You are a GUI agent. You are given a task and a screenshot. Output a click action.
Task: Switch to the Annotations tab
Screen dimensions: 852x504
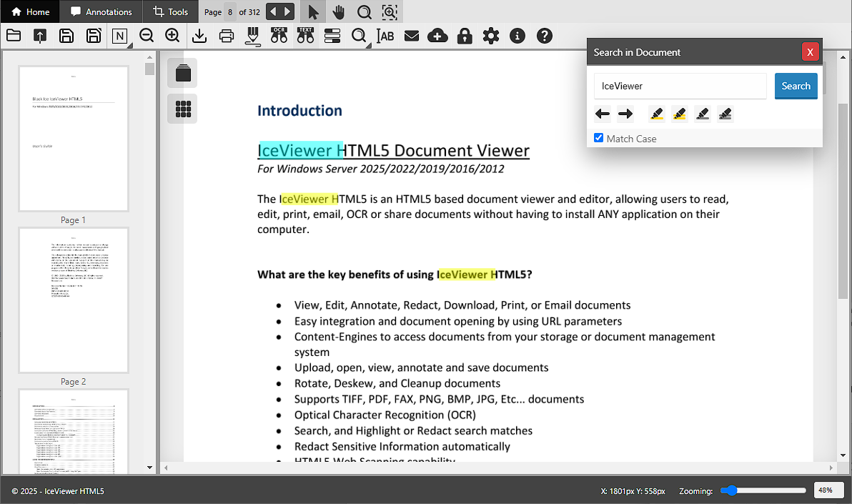click(101, 11)
